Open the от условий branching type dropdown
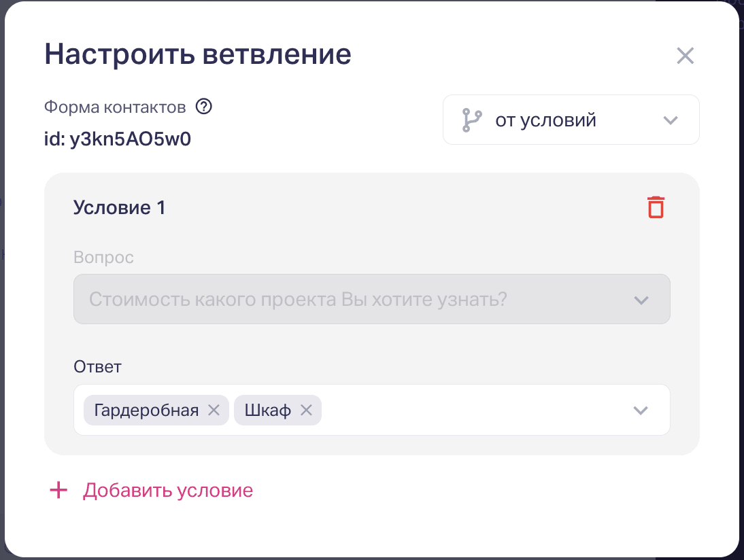Image resolution: width=744 pixels, height=560 pixels. [571, 120]
